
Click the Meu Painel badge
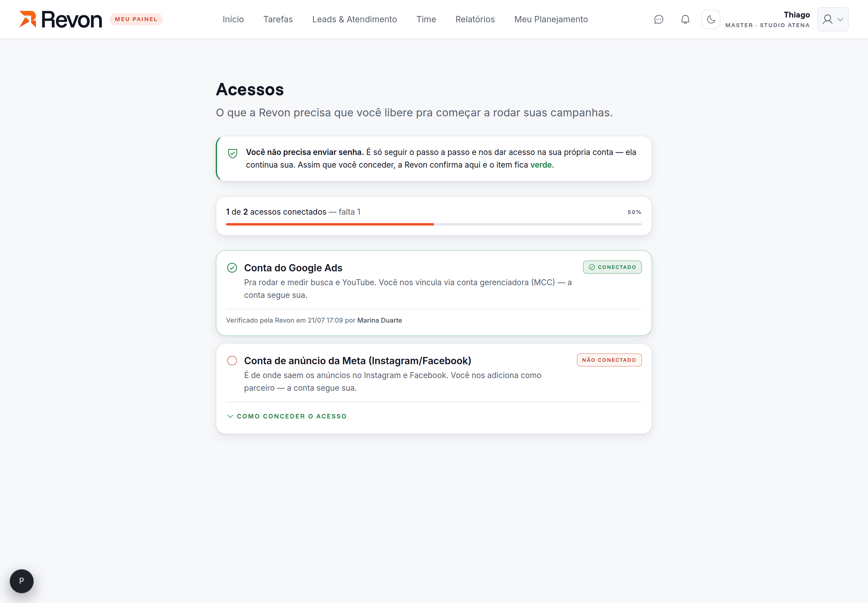pos(136,19)
